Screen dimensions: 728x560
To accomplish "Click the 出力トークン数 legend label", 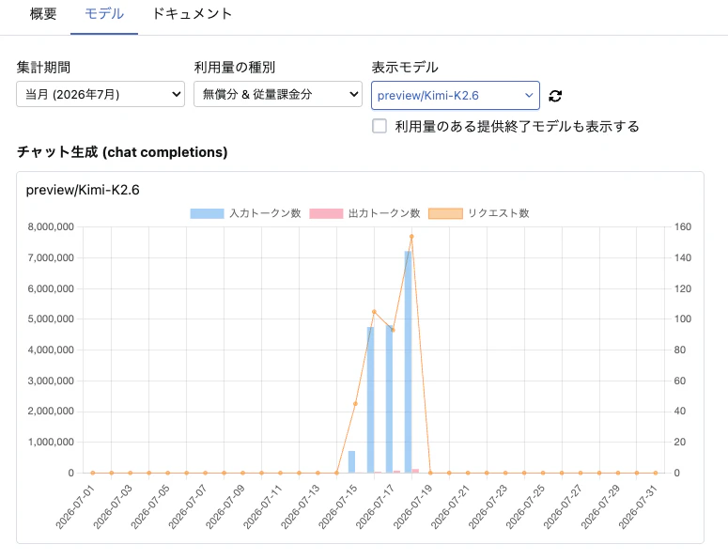I will pos(384,213).
